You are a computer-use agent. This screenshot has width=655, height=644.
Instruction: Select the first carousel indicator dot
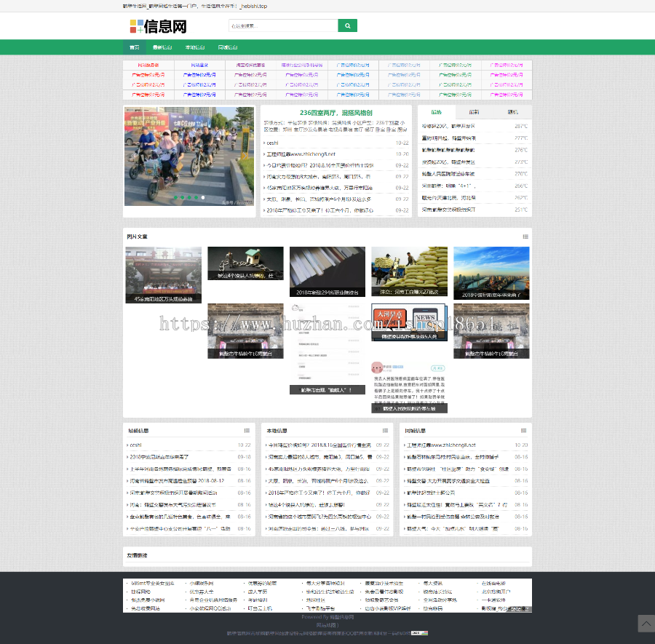coord(177,197)
